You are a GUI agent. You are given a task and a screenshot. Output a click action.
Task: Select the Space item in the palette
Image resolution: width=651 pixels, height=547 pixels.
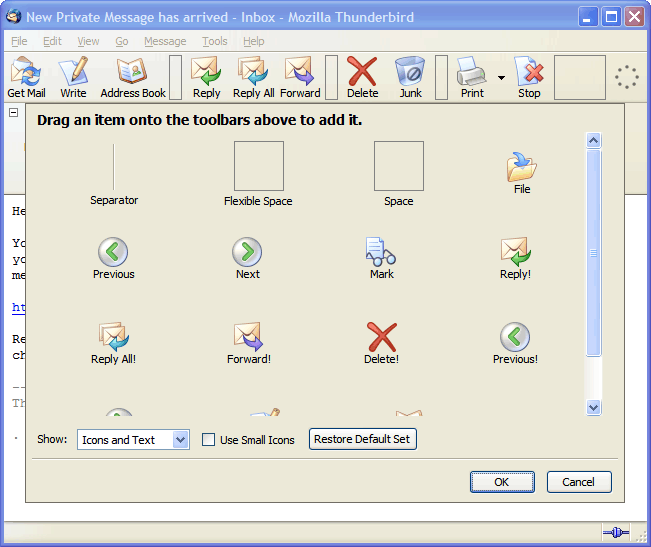pos(399,174)
